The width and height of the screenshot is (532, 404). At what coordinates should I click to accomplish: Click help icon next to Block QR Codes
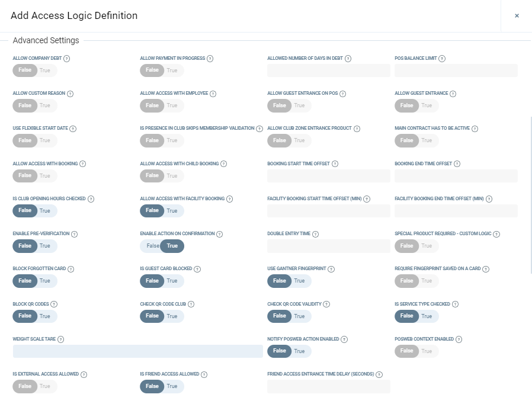point(54,304)
